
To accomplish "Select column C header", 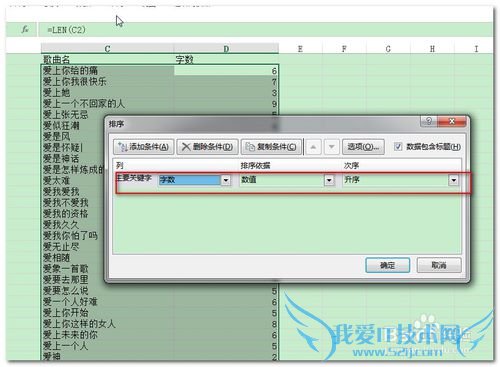I will [x=107, y=49].
